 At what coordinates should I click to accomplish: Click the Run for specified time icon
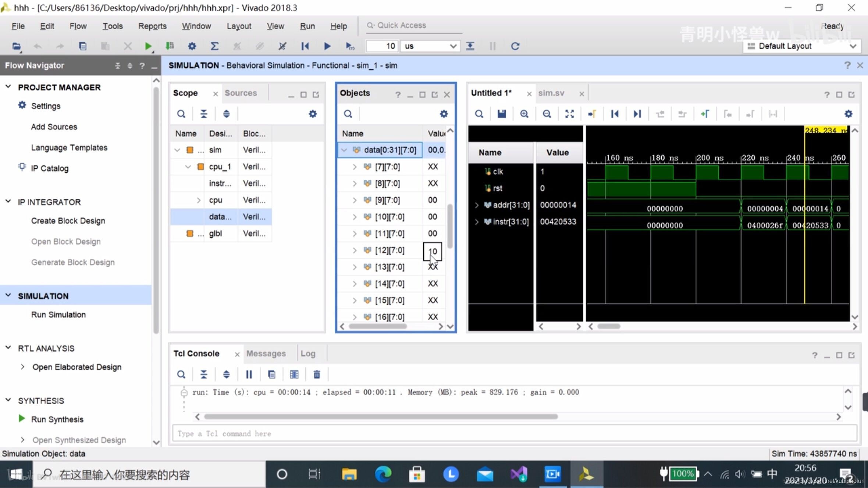coord(350,46)
